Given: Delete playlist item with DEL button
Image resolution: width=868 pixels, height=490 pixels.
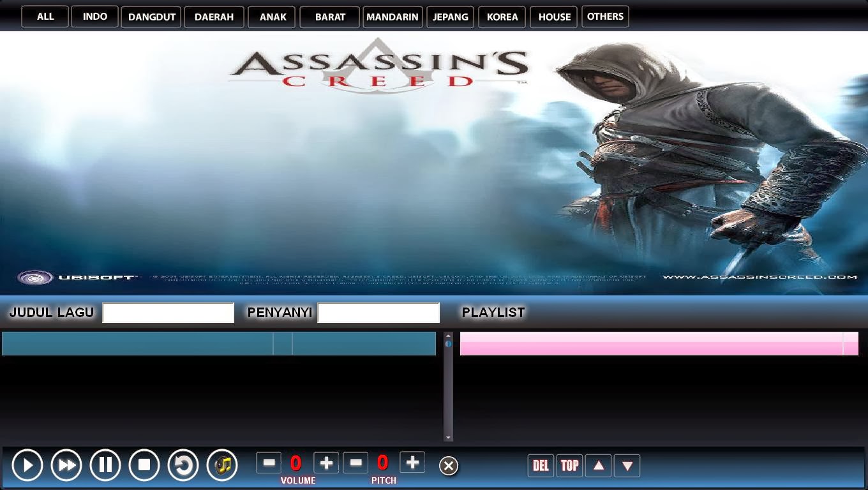Looking at the screenshot, I should tap(541, 465).
